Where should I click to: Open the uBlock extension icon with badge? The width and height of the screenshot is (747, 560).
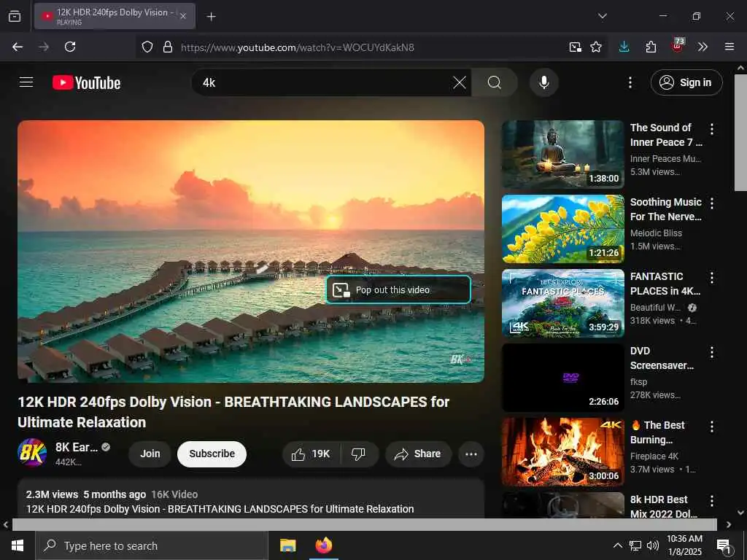click(678, 46)
